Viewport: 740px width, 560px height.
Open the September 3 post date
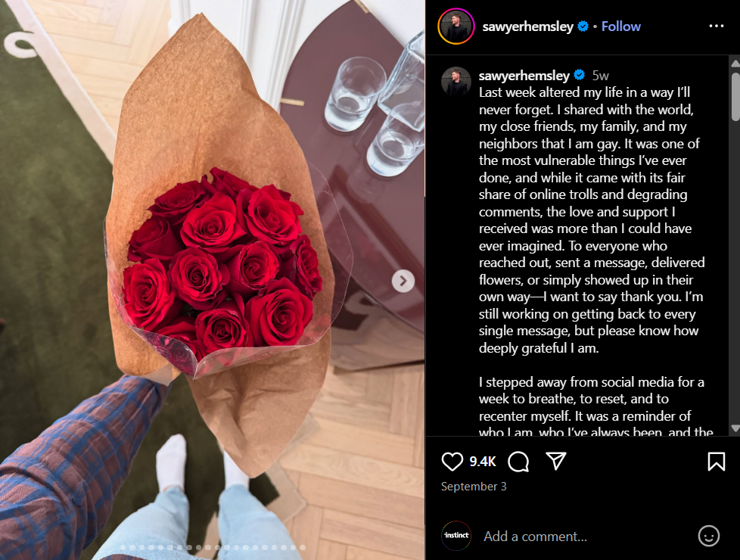[x=474, y=487]
